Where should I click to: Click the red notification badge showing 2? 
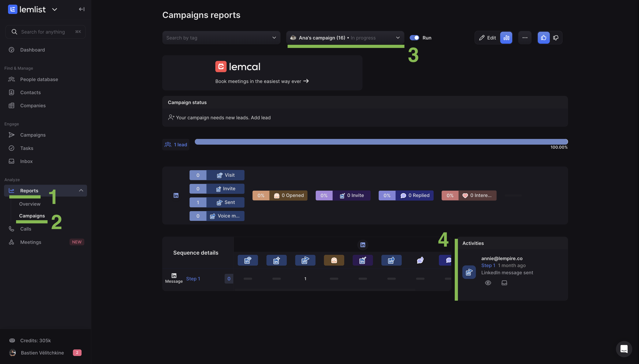(x=77, y=353)
